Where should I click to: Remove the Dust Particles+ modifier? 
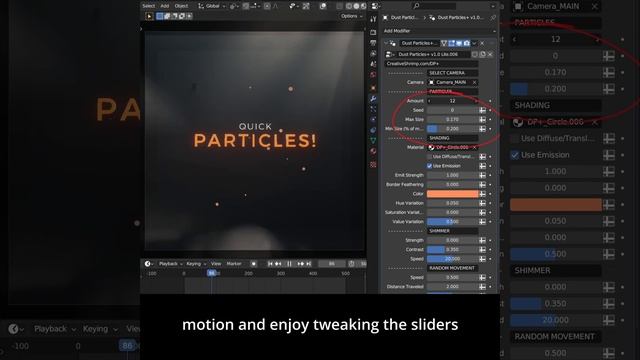482,43
